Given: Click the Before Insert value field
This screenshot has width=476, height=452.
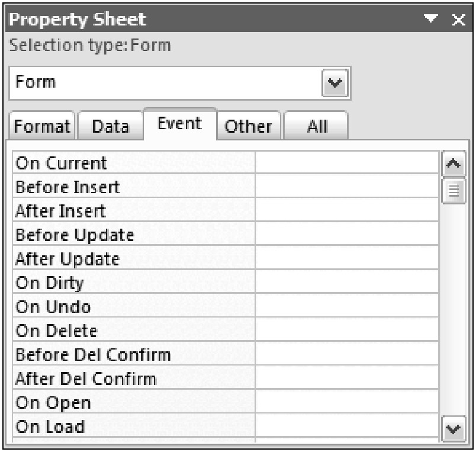Looking at the screenshot, I should pos(346,187).
